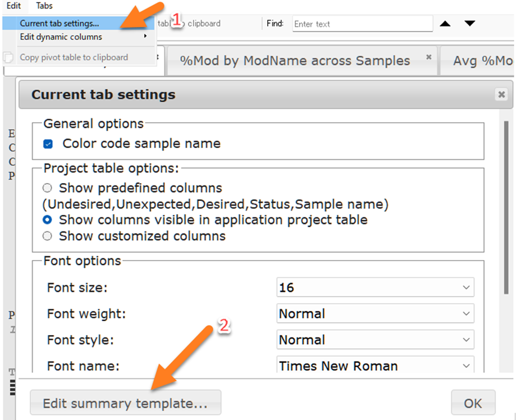Open the Font style dropdown
Viewport: 517px width, 420px height.
[375, 340]
